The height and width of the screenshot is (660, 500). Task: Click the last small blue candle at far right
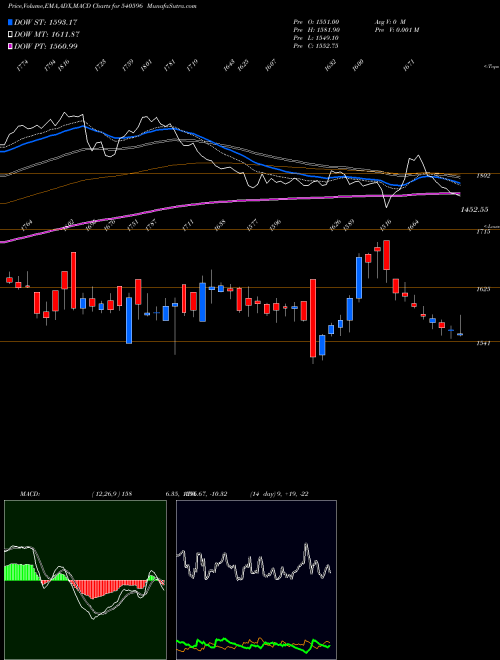[x=460, y=334]
